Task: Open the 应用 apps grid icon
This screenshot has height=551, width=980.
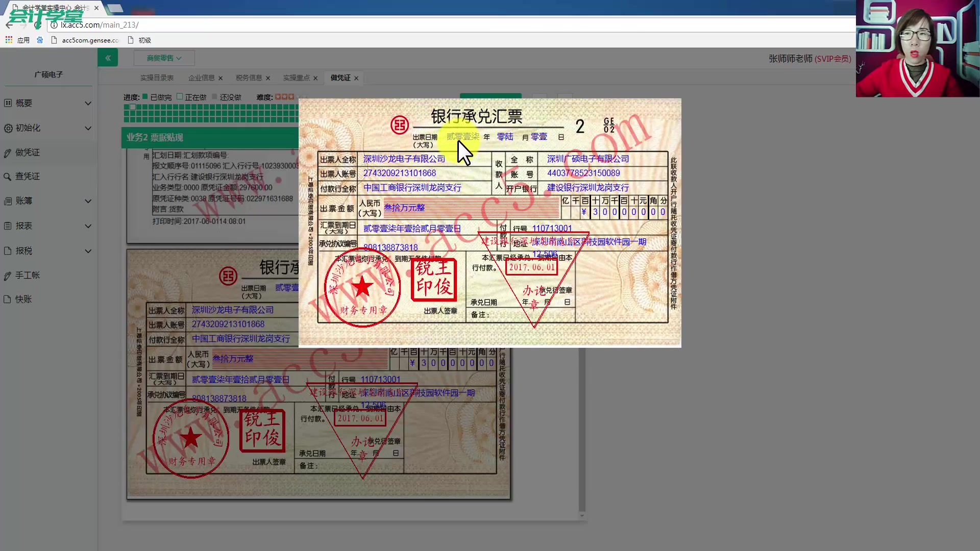Action: click(9, 40)
